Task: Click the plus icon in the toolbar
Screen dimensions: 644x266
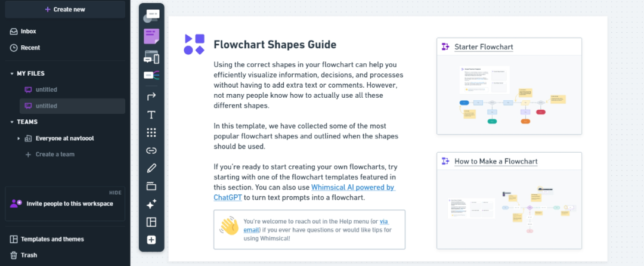Action: pos(151,240)
